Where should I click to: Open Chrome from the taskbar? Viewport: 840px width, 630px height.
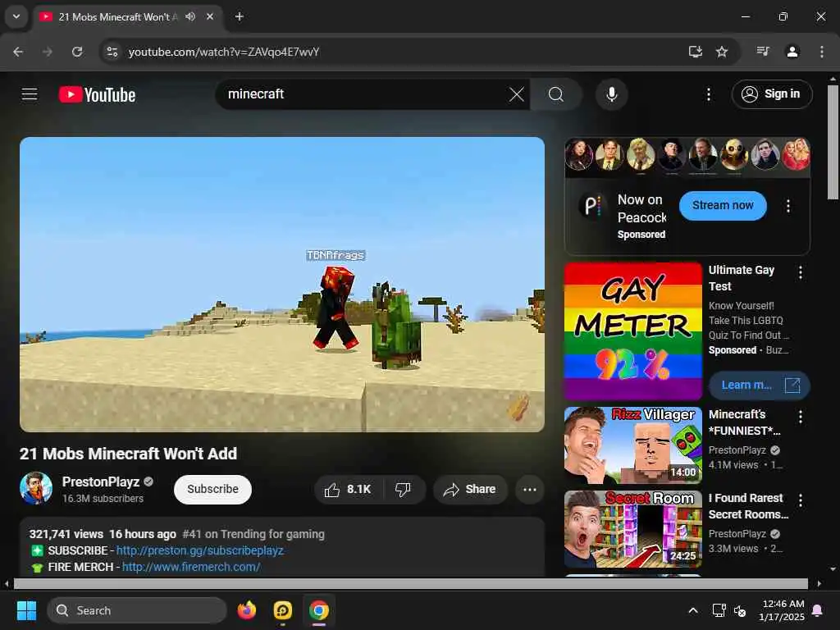[319, 610]
